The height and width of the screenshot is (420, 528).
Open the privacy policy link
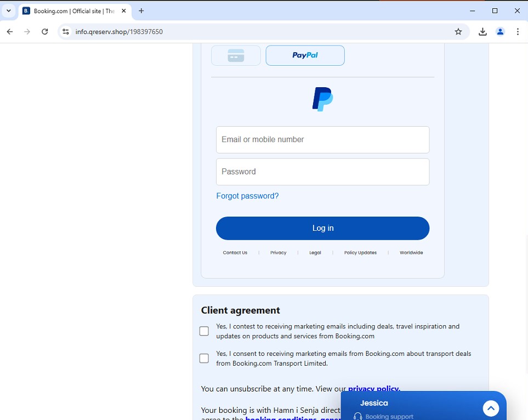pyautogui.click(x=373, y=389)
